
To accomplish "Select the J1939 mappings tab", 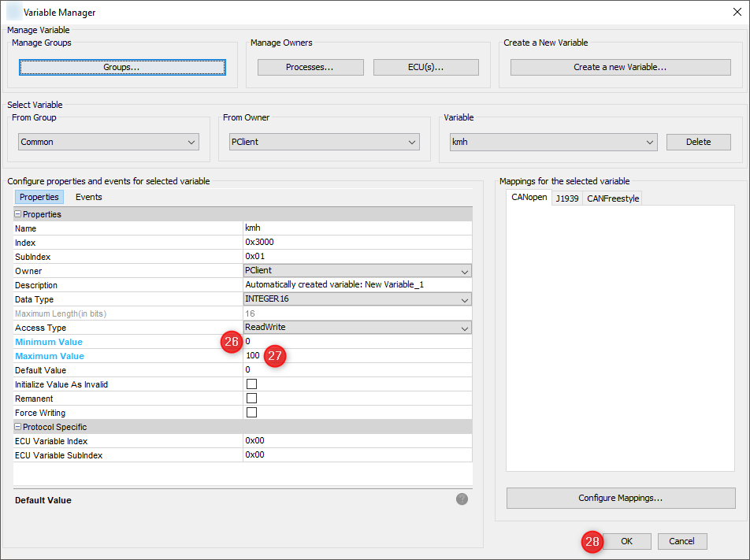I will pyautogui.click(x=567, y=198).
